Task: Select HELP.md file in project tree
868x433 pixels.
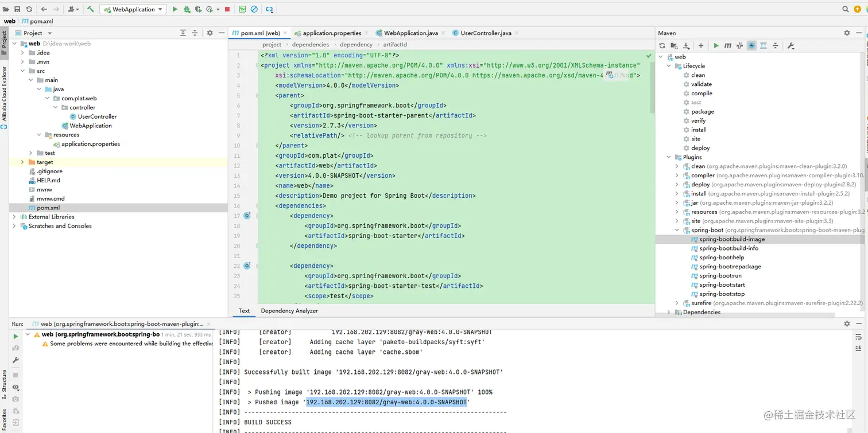Action: (48, 180)
